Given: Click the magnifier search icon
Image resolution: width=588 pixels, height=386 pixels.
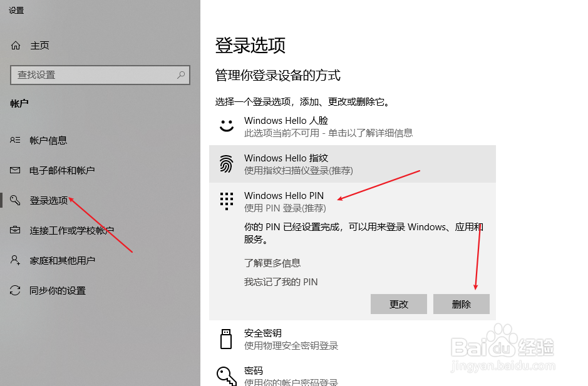Looking at the screenshot, I should coord(181,75).
